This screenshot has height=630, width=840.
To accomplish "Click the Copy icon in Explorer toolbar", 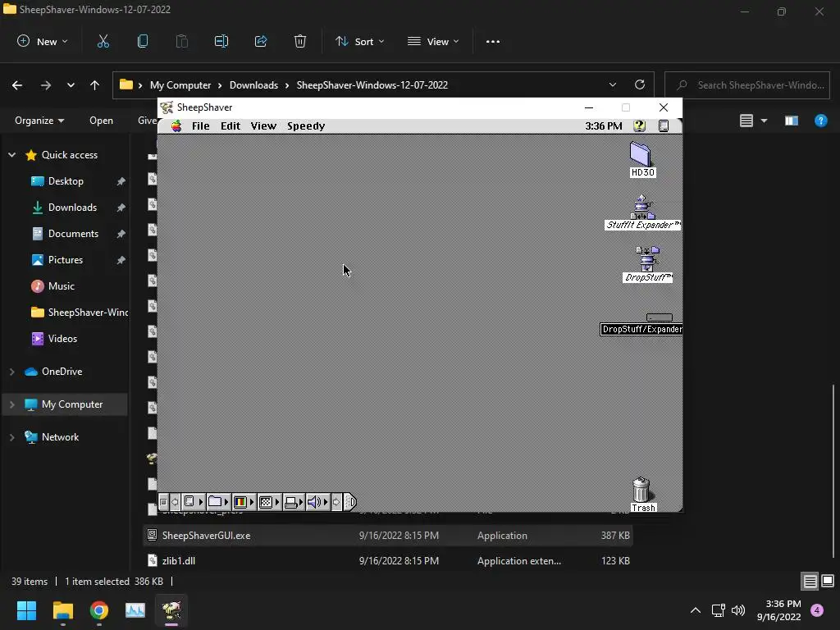I will 143,41.
